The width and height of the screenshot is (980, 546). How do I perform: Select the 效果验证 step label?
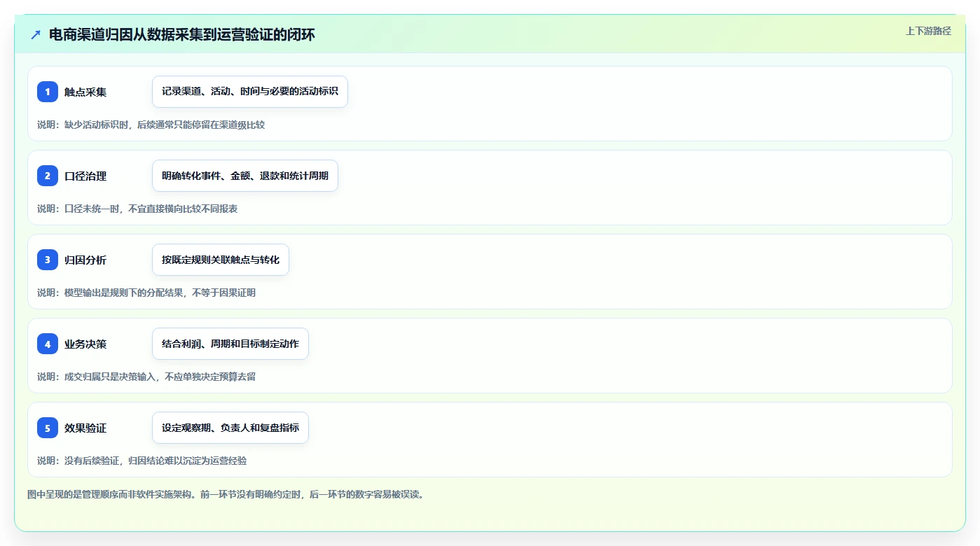(x=85, y=428)
